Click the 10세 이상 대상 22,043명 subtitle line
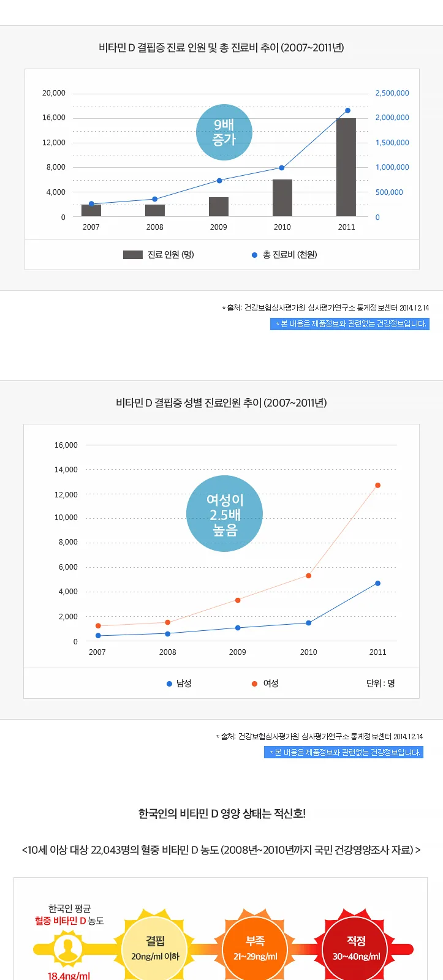 click(221, 850)
